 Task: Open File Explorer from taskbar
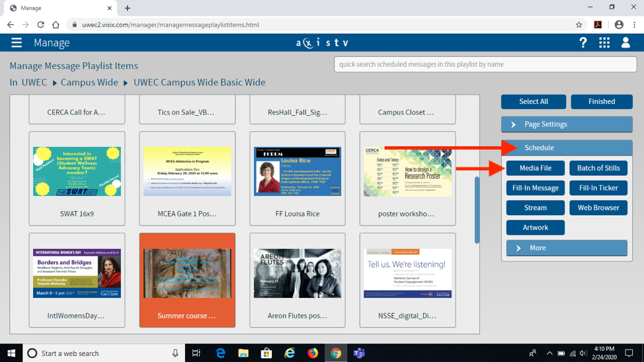243,353
